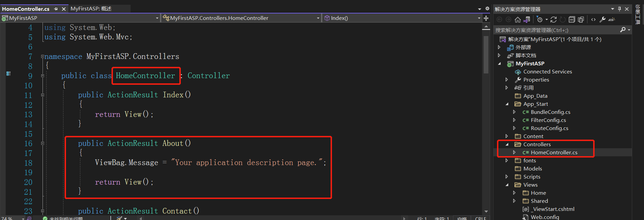The height and width of the screenshot is (220, 644).
Task: Click the Sync with Active Document icon
Action: [x=554, y=20]
